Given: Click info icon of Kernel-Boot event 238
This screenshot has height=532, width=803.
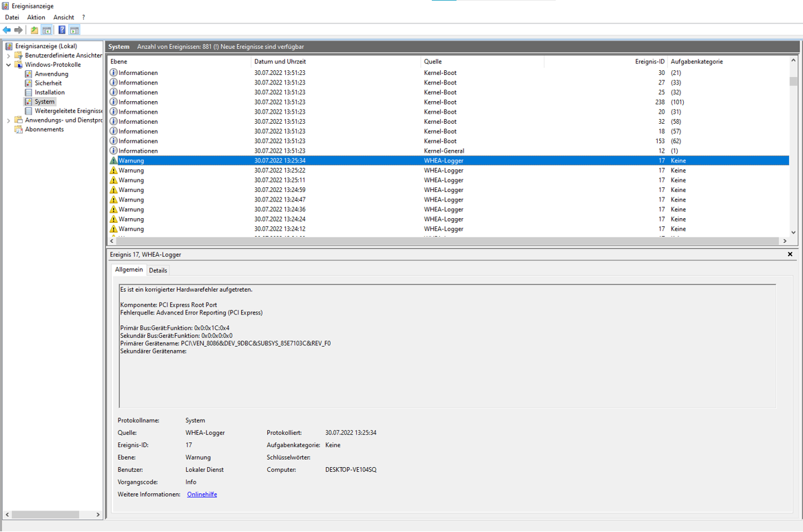Looking at the screenshot, I should pyautogui.click(x=114, y=102).
